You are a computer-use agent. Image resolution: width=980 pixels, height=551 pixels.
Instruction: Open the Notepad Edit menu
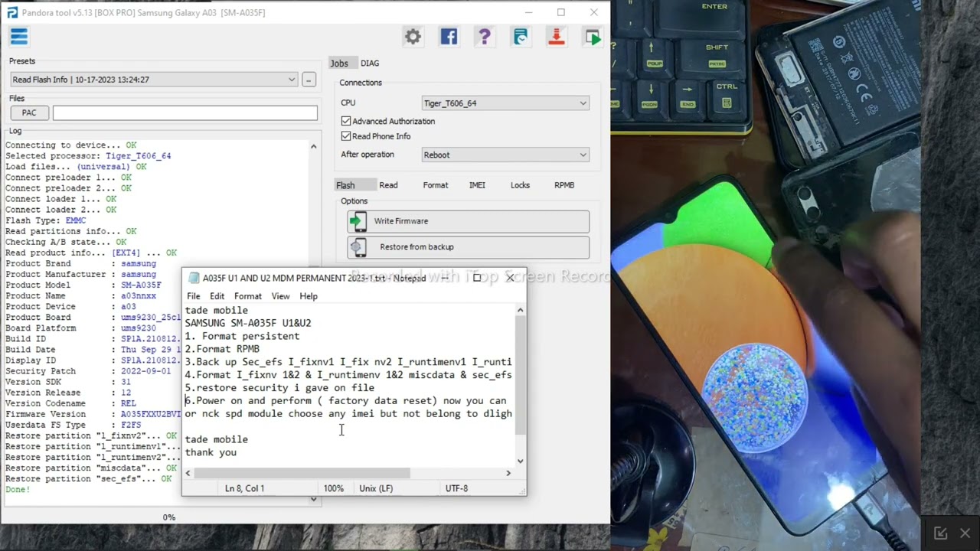(x=217, y=296)
